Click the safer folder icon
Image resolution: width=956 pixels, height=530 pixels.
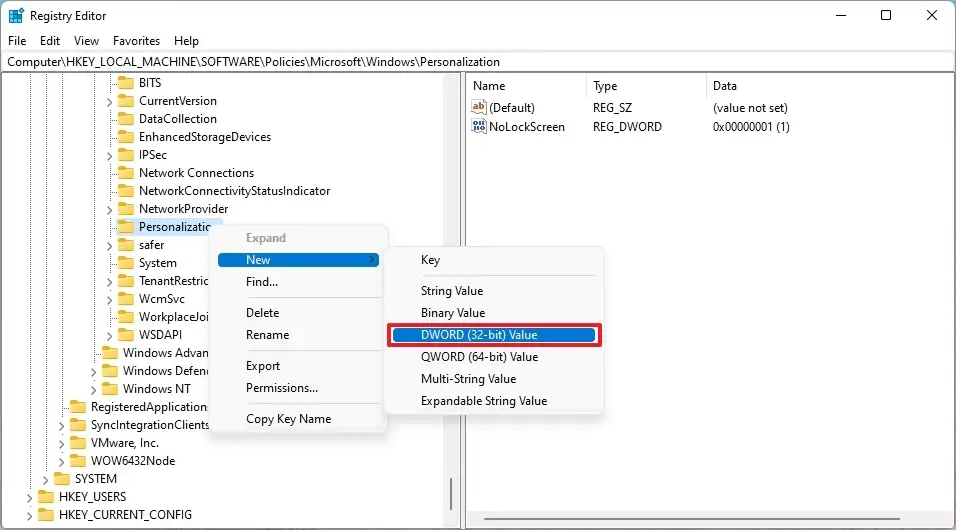(x=126, y=245)
